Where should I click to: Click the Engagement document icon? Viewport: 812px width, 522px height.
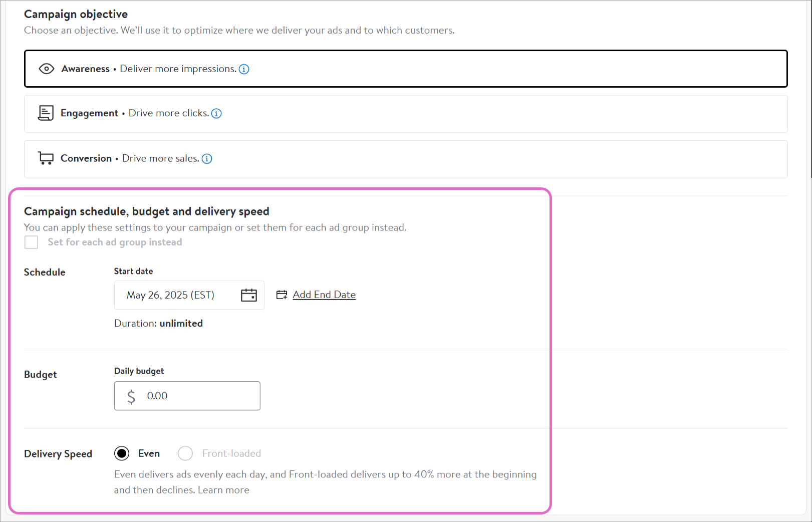[46, 113]
